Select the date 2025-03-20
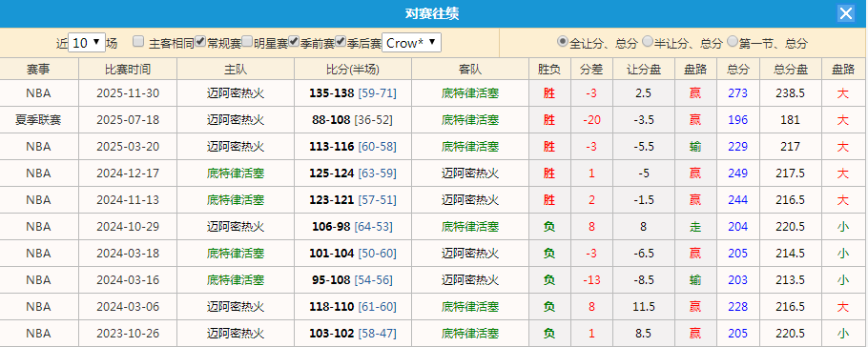The width and height of the screenshot is (868, 347). point(128,147)
